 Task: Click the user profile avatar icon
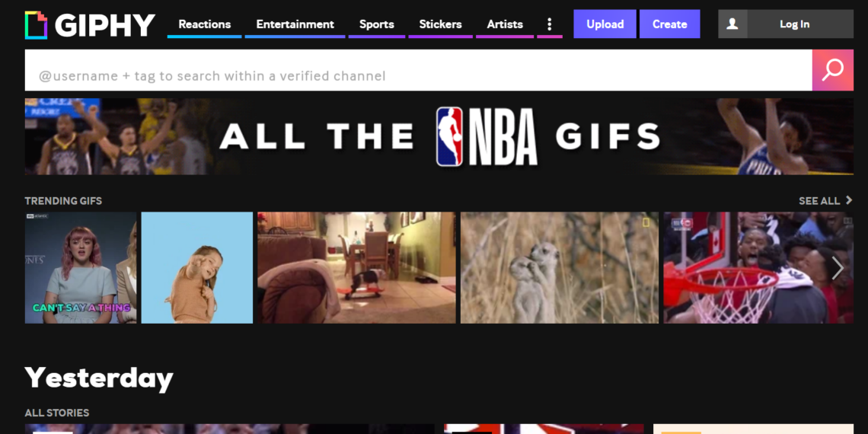click(732, 24)
